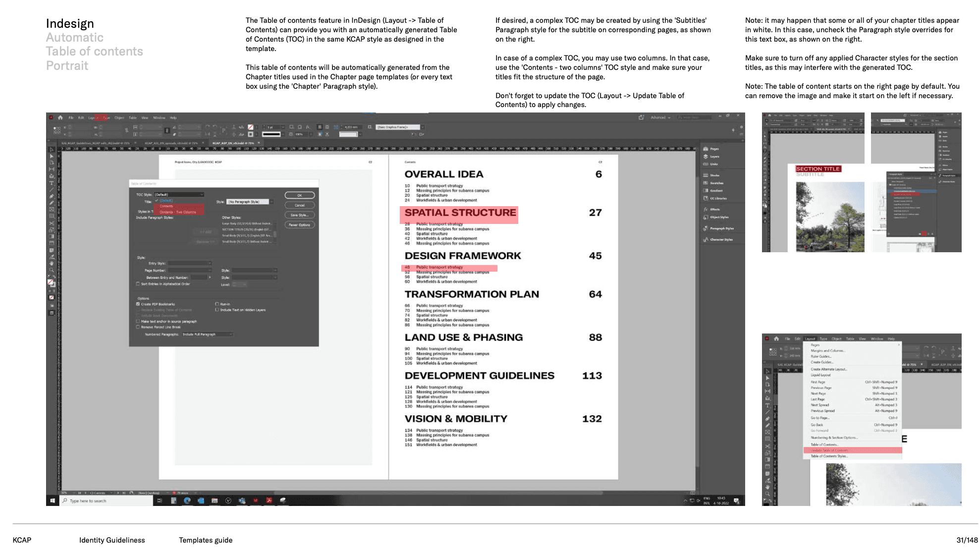The width and height of the screenshot is (980, 556).
Task: Open the Pages panel icon
Action: [706, 149]
